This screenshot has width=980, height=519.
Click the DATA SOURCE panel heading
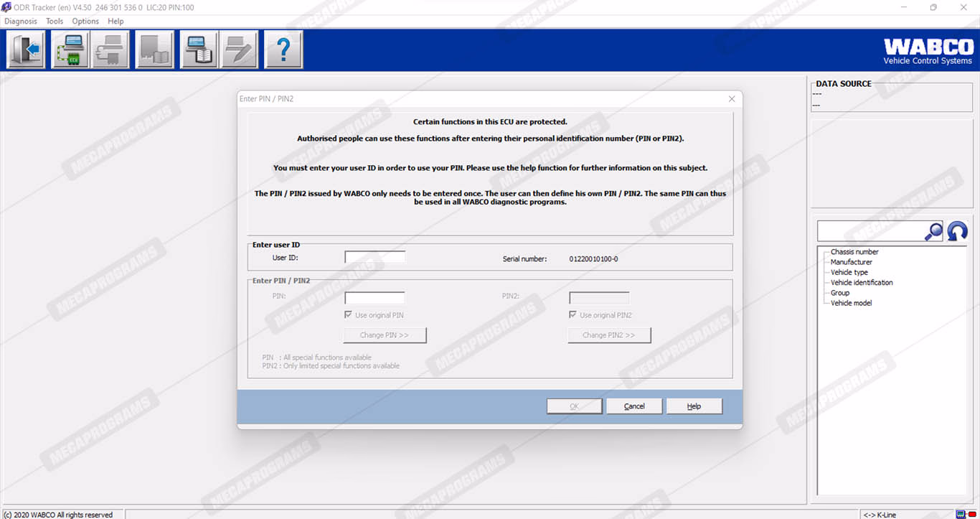click(x=844, y=84)
